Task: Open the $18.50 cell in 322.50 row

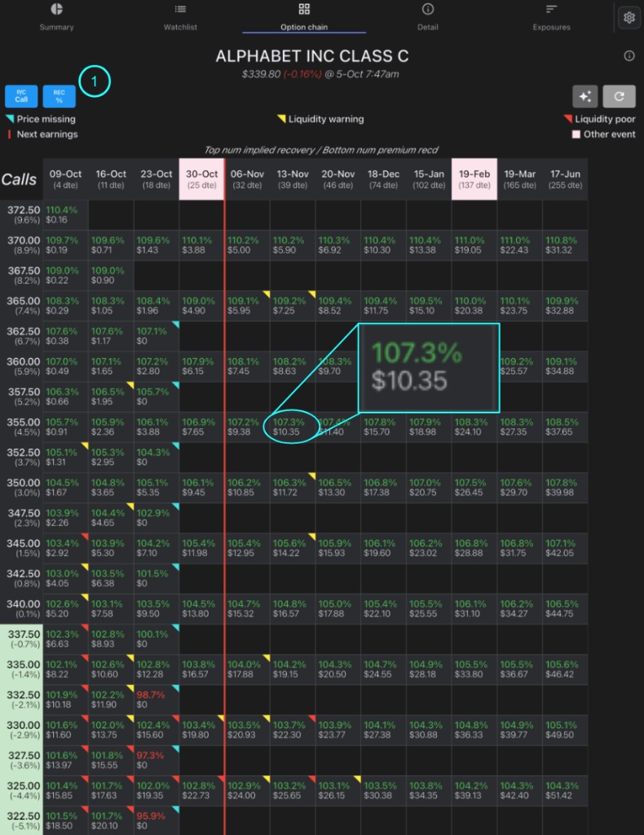Action: coord(65,820)
